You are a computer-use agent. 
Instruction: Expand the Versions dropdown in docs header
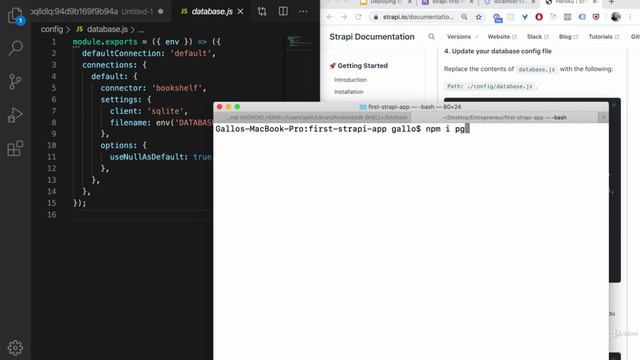[x=462, y=37]
